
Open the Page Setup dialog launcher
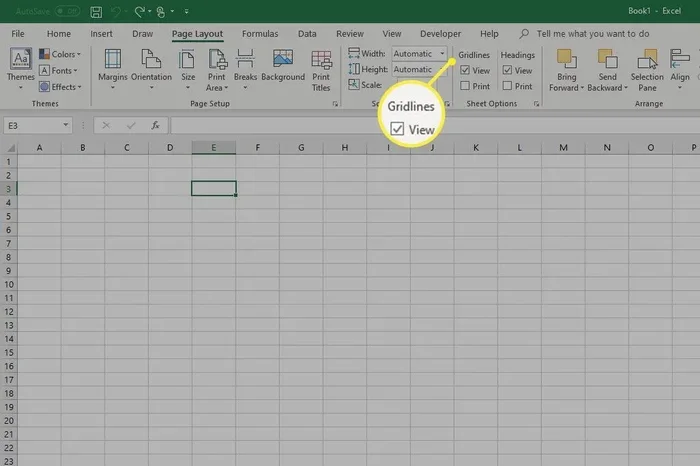coord(335,104)
